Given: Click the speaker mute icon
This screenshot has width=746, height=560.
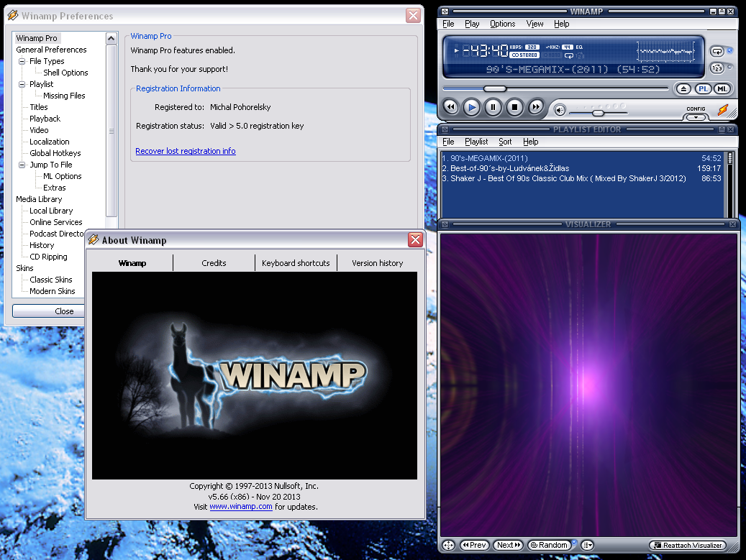Looking at the screenshot, I should [x=560, y=110].
